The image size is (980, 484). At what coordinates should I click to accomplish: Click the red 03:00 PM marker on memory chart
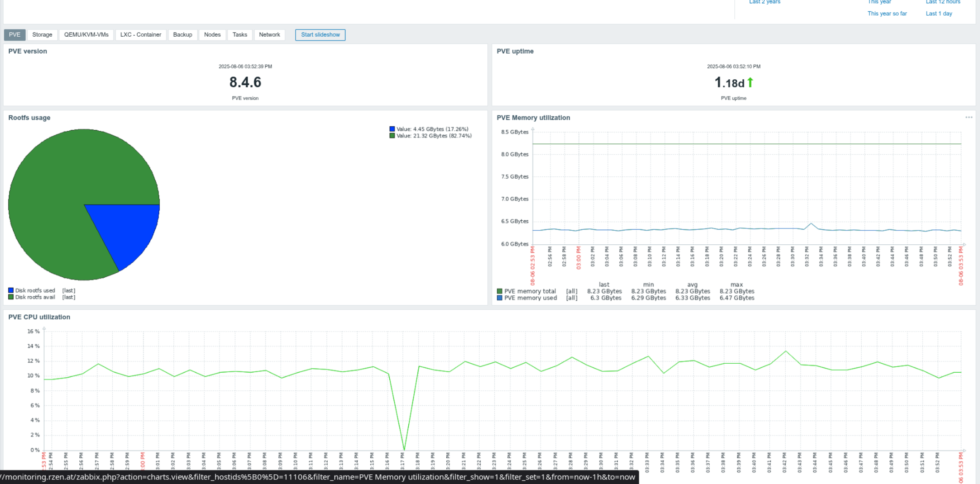578,257
